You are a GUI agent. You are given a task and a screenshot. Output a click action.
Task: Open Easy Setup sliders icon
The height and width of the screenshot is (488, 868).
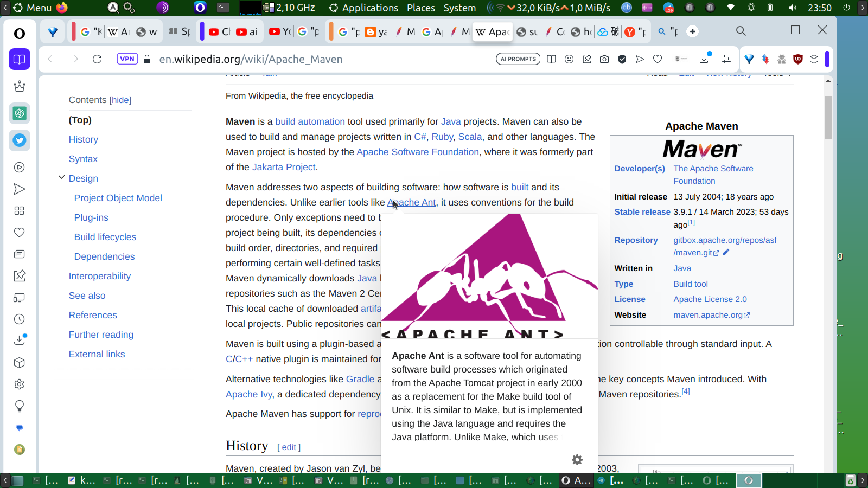(x=726, y=59)
